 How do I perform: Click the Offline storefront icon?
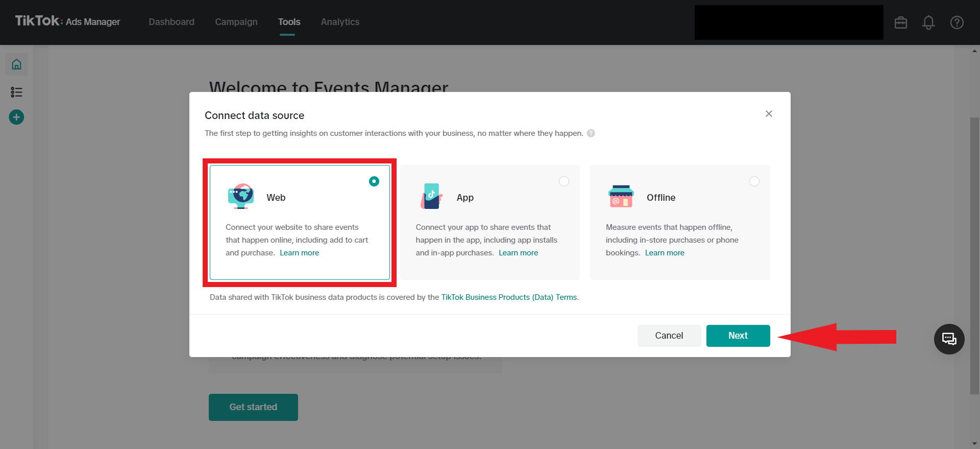pyautogui.click(x=621, y=197)
